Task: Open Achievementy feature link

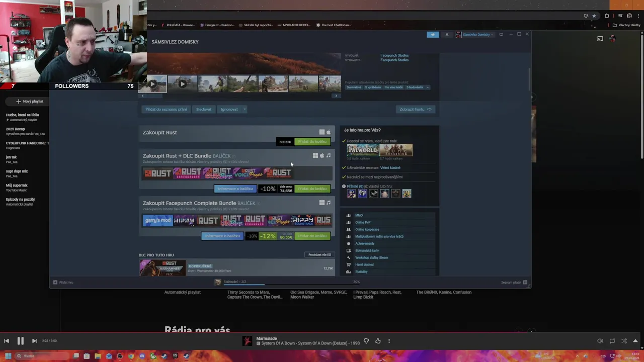Action: [365, 244]
